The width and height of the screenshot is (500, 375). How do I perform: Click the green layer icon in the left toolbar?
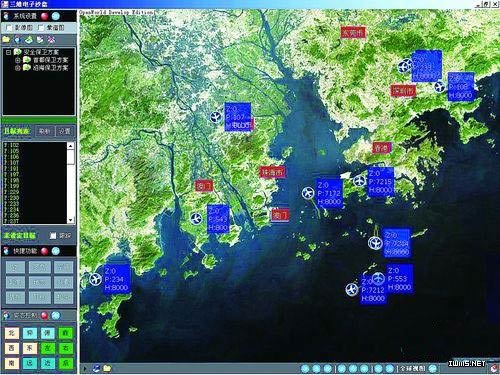click(29, 40)
